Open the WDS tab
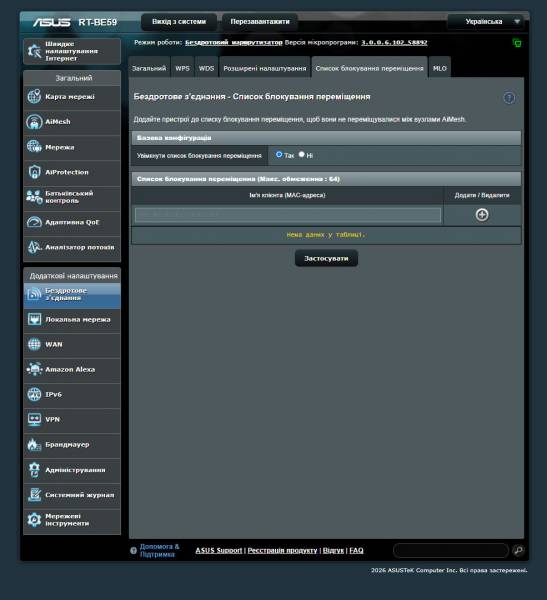 tap(206, 68)
